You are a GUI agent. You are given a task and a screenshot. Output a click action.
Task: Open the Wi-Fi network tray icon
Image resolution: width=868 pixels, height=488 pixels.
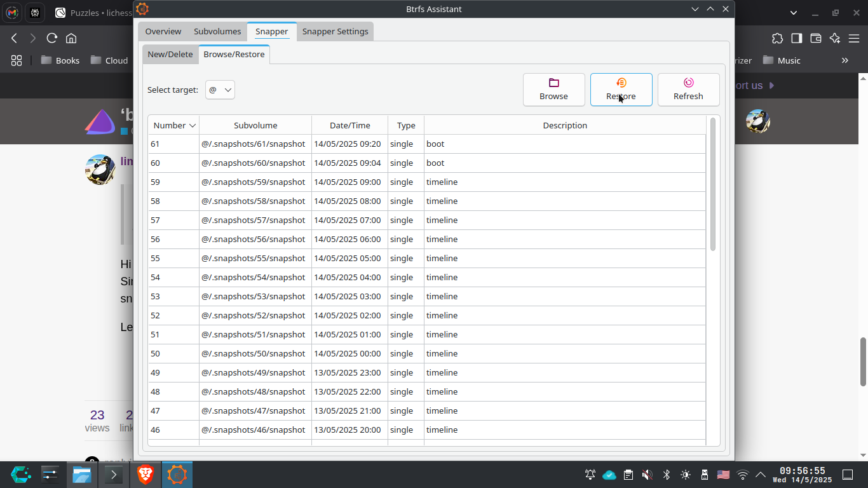[x=742, y=475]
